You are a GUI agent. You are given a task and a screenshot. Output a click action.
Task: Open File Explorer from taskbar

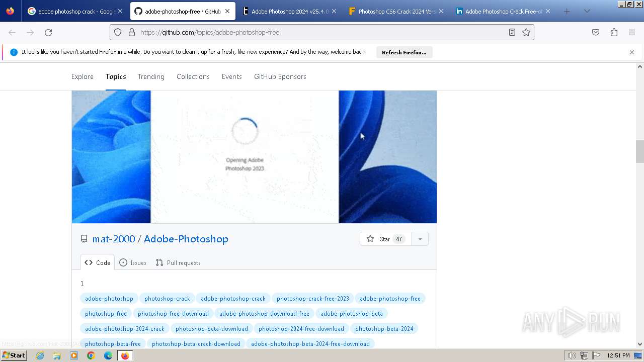[x=57, y=355]
